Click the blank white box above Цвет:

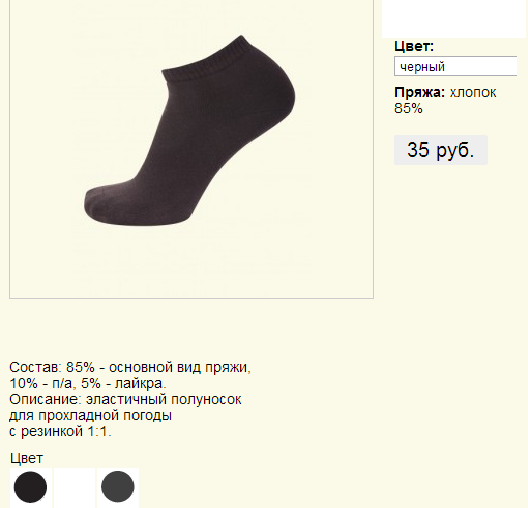point(454,19)
